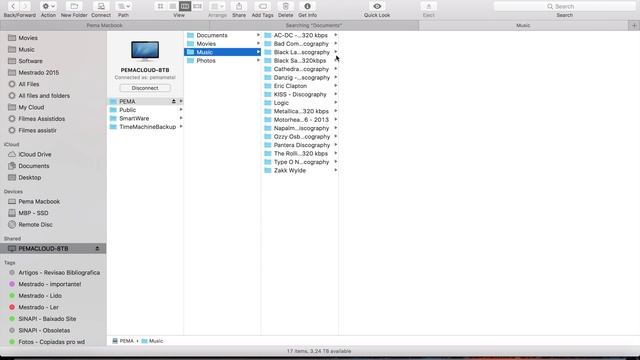Open the KISS - Discography folder
The width and height of the screenshot is (640, 360).
(301, 94)
